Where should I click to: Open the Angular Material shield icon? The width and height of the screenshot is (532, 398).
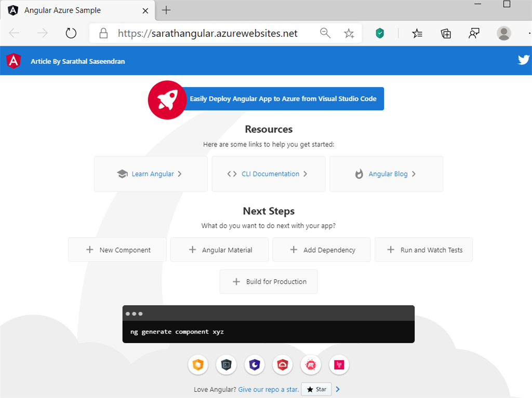coord(198,365)
